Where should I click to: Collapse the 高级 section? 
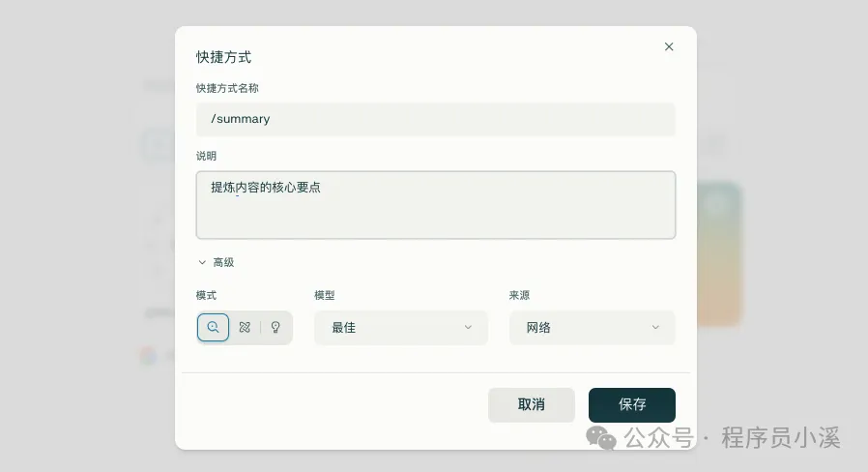point(216,262)
